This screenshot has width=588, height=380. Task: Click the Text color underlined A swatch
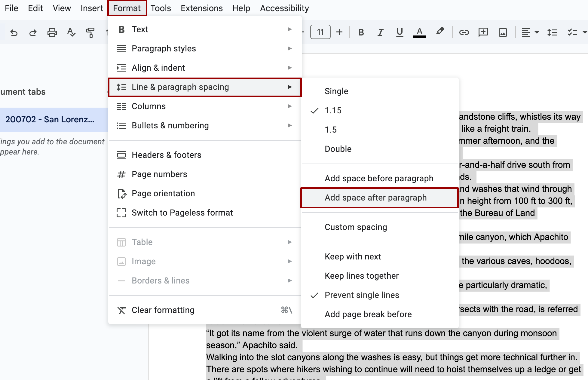419,32
